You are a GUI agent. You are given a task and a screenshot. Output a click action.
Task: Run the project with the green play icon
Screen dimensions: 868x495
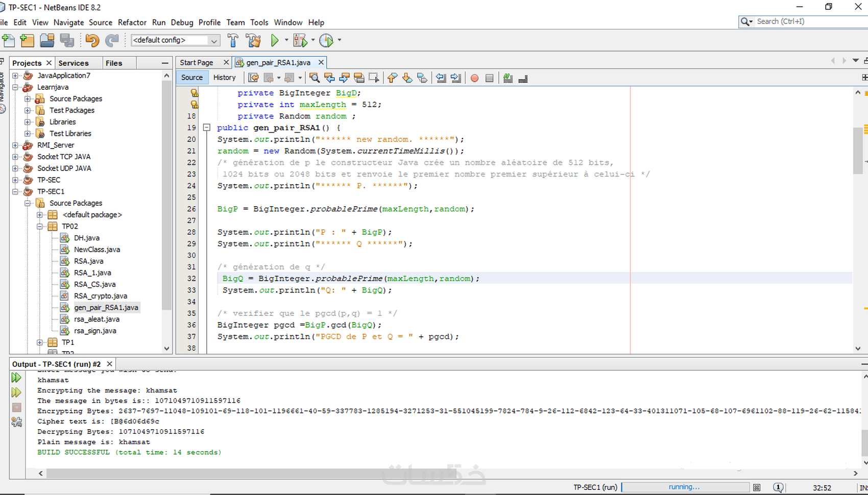275,40
